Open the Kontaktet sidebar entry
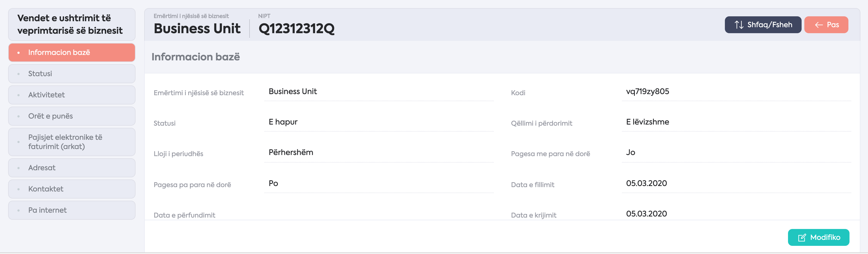Screen dimensions: 868x254 tap(72, 189)
